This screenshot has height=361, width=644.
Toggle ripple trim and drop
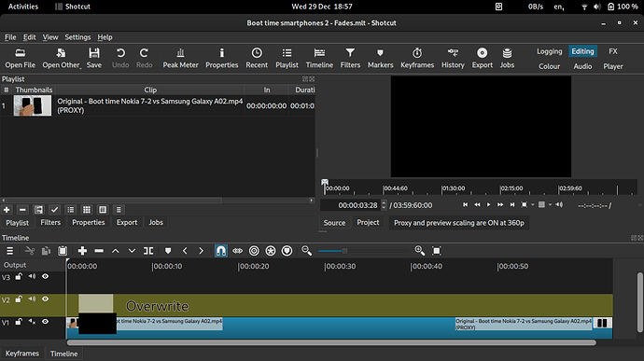click(254, 251)
